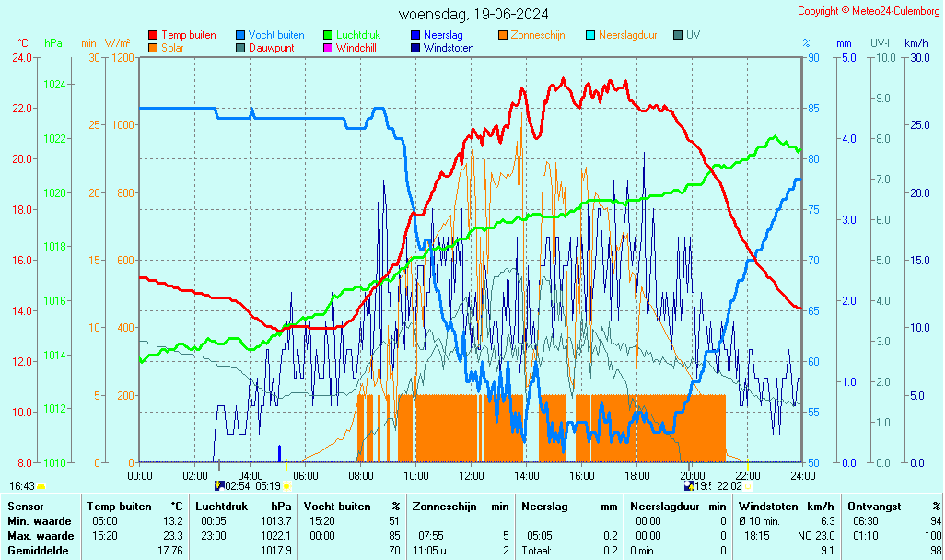This screenshot has height=560, width=945.
Task: Select the cyan Neerslagduur legend swatch
Action: click(x=590, y=36)
